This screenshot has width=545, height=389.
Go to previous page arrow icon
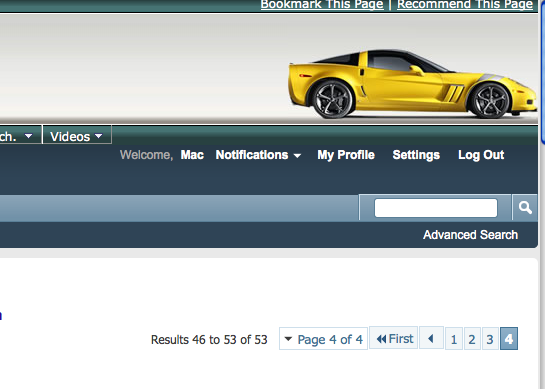click(431, 338)
